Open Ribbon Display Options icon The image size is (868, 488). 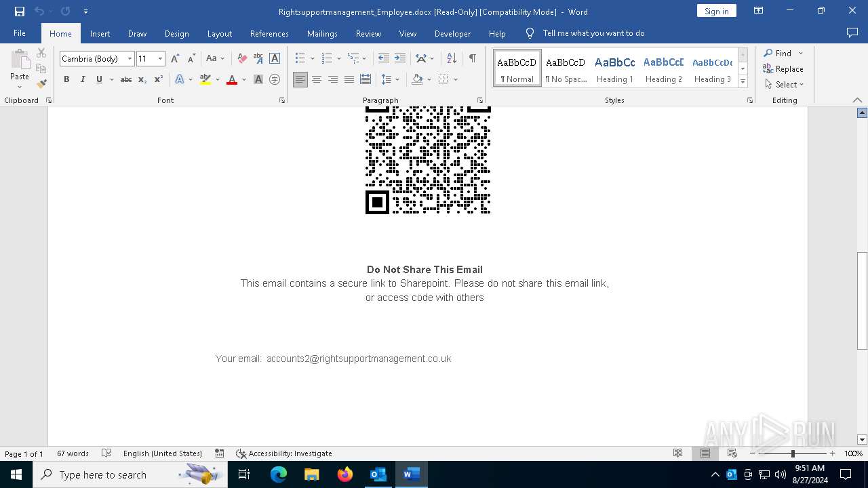click(x=758, y=11)
